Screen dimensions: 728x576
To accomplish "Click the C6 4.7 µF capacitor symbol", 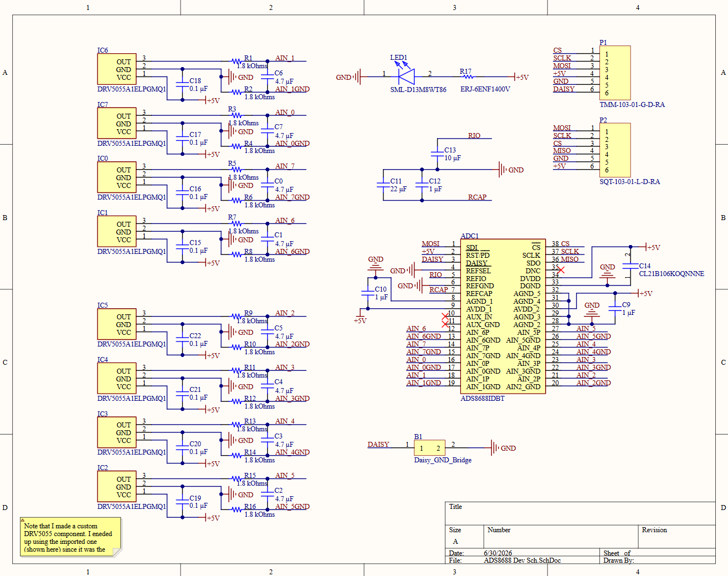I will 267,77.
